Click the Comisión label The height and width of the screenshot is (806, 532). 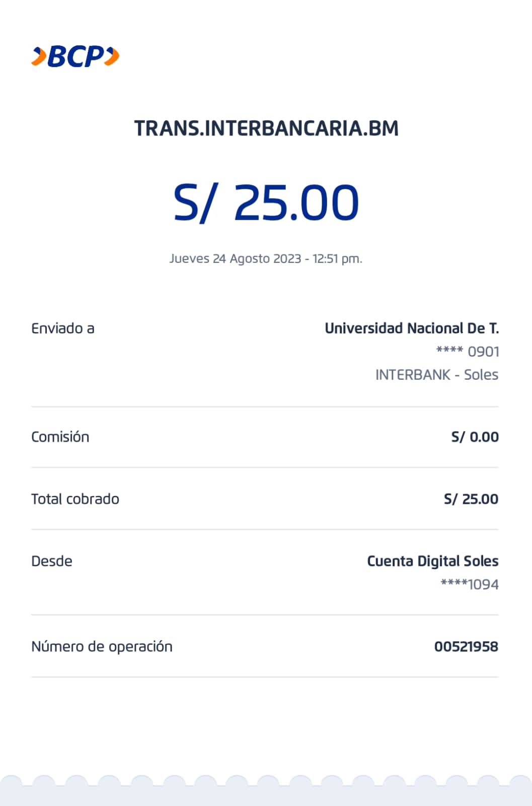pyautogui.click(x=60, y=437)
